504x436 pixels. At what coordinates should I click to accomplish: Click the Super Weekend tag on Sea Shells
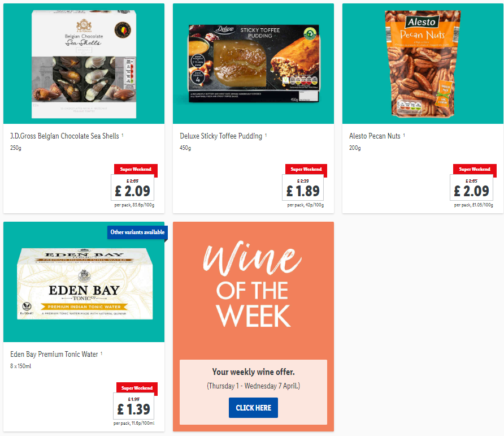click(x=136, y=169)
